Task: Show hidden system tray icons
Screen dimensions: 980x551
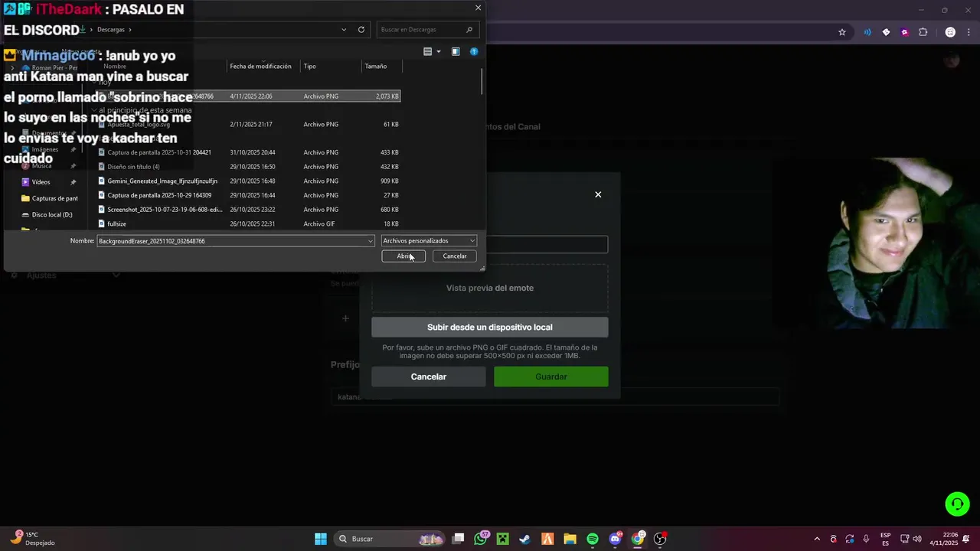Action: click(816, 539)
